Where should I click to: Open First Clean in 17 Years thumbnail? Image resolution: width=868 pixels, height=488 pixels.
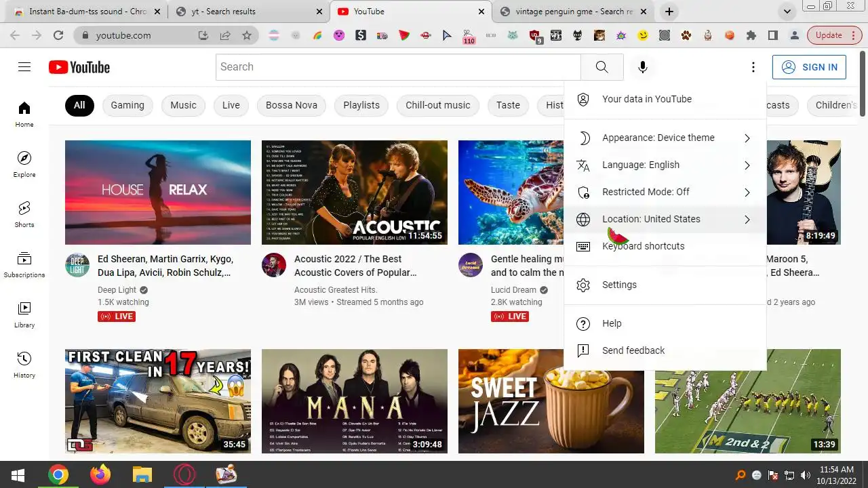click(158, 401)
